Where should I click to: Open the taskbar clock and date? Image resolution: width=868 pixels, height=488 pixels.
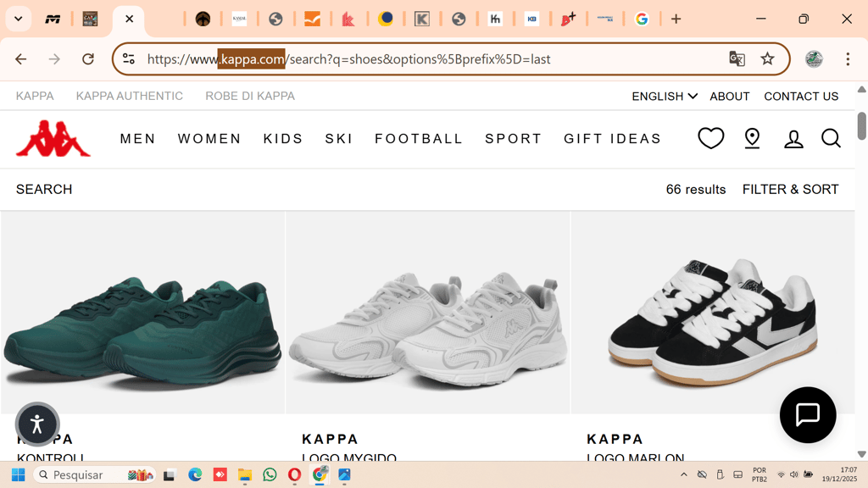point(839,474)
